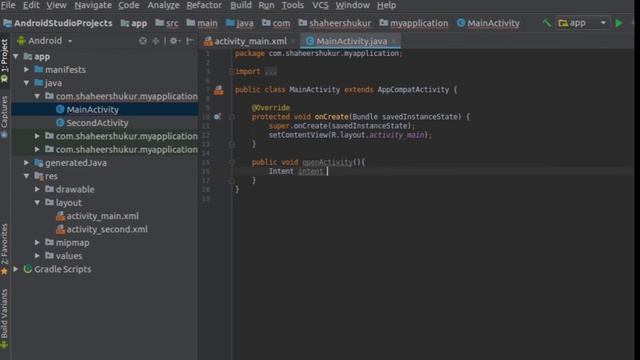Open the Navigate menu
The image size is (640, 360).
point(93,5)
